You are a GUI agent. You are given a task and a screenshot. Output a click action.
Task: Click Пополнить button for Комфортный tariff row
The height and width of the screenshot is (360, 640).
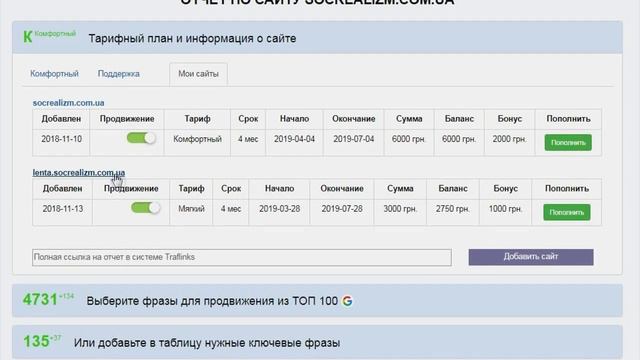pyautogui.click(x=568, y=142)
